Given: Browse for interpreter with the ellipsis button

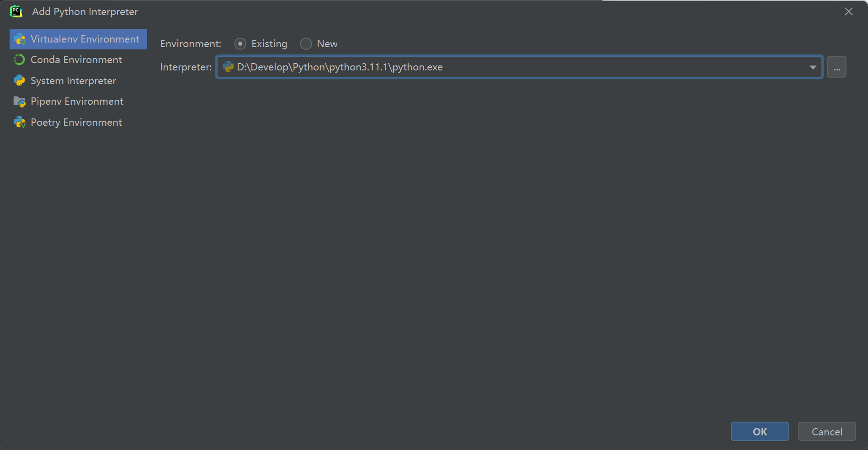Looking at the screenshot, I should (x=836, y=67).
